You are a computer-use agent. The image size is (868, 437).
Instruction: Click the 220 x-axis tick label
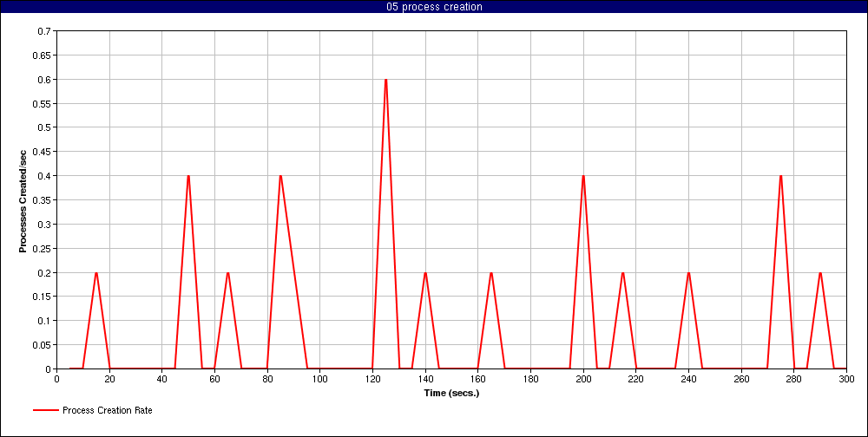click(x=635, y=379)
